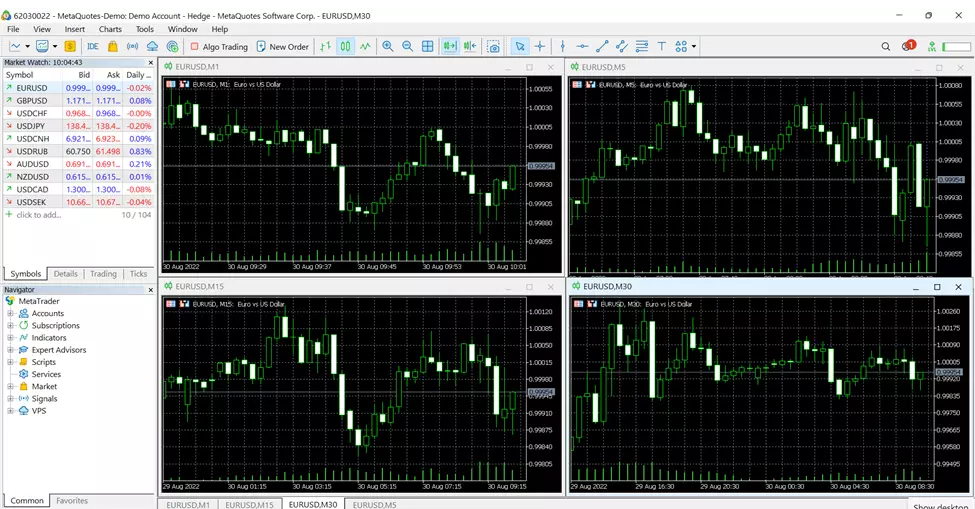Select the crosshair cursor tool

pyautogui.click(x=540, y=46)
